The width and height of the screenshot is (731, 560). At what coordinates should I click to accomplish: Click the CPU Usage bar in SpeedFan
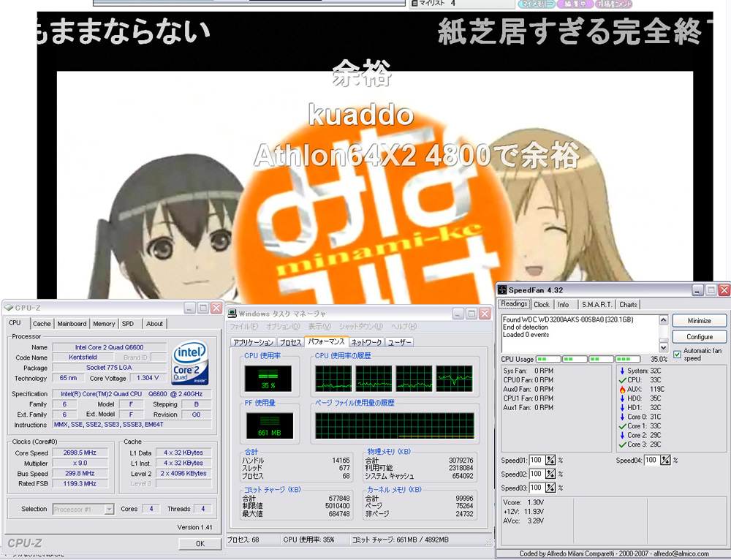click(x=588, y=359)
